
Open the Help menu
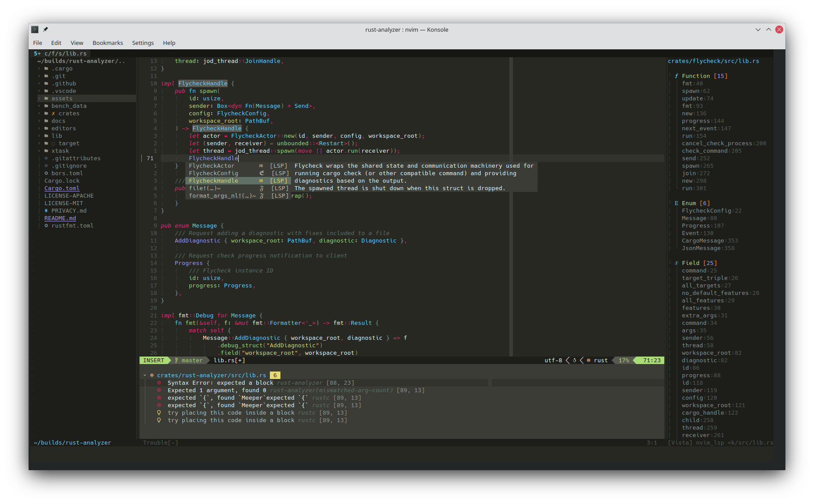click(169, 43)
